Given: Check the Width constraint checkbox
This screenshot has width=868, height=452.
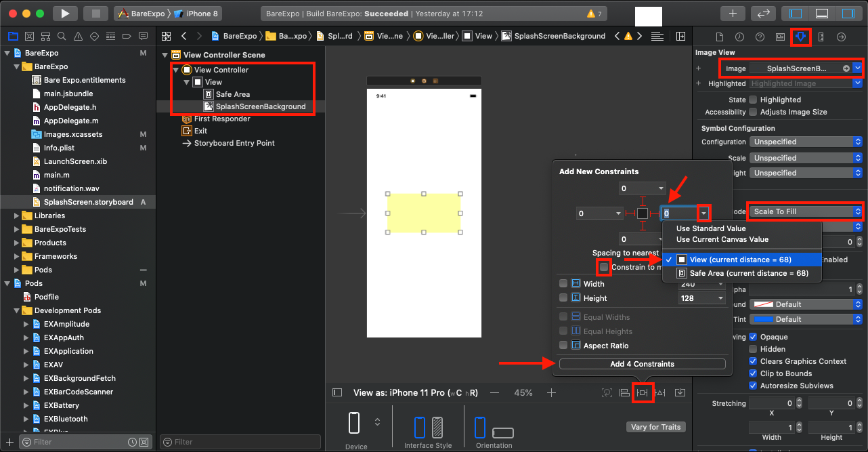Looking at the screenshot, I should [563, 284].
